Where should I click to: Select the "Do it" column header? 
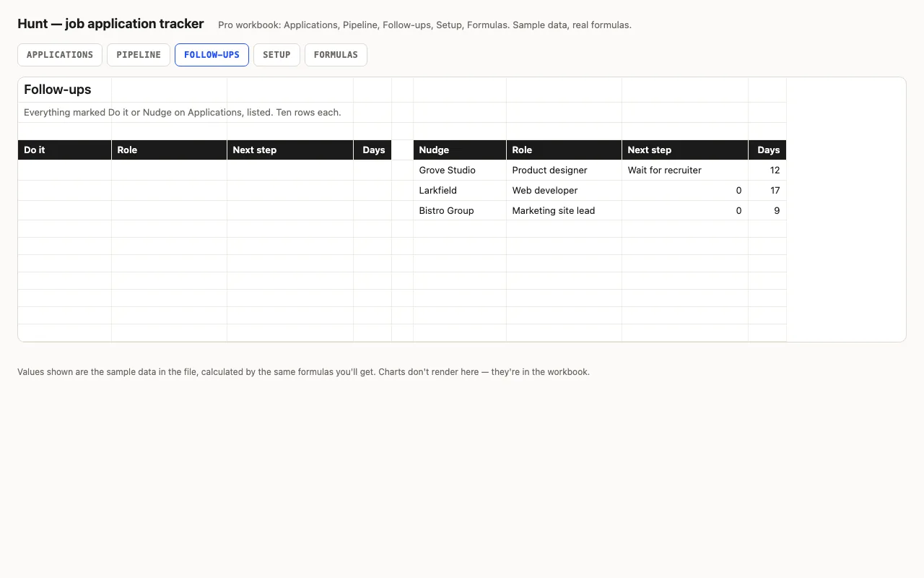pos(65,150)
